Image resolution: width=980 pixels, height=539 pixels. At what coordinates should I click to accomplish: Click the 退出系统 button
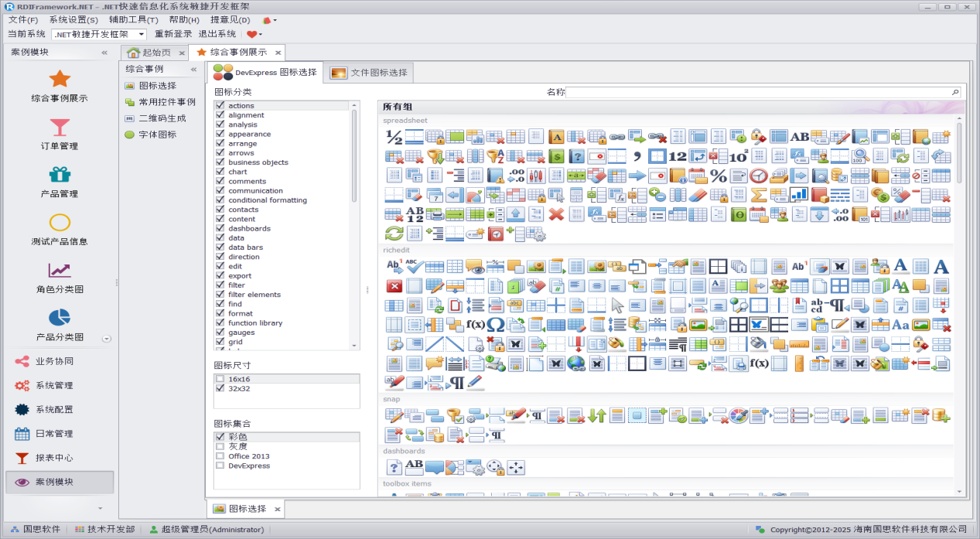click(217, 34)
